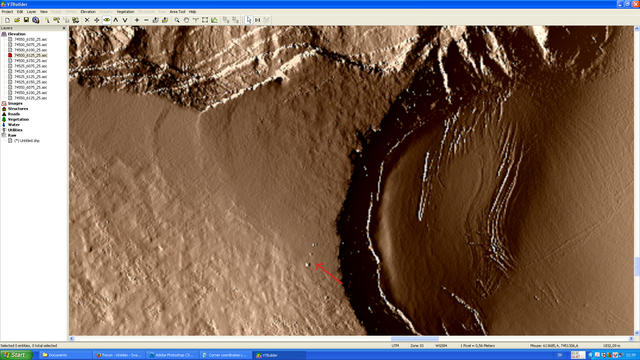Select the magnifier zoom tool
Screen dimensions: 640x360
177,20
